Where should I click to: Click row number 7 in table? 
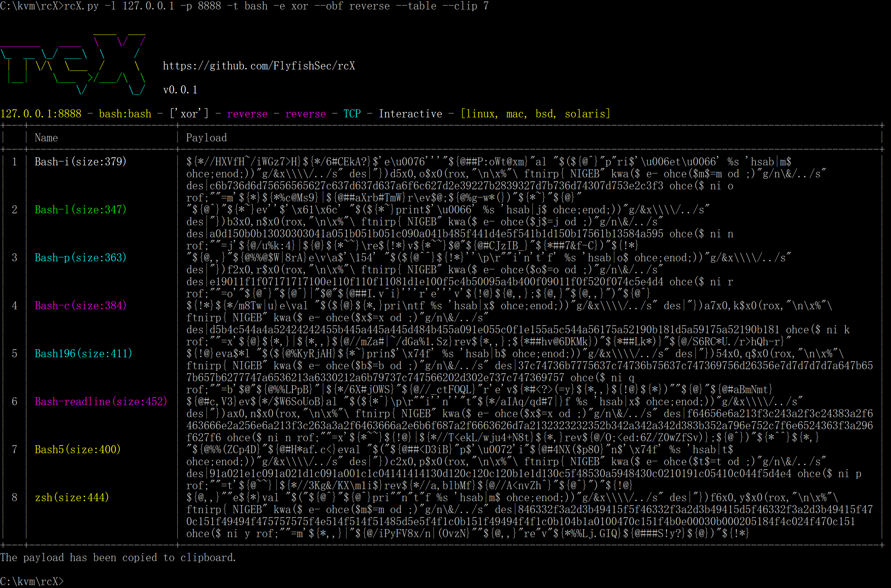tap(14, 450)
